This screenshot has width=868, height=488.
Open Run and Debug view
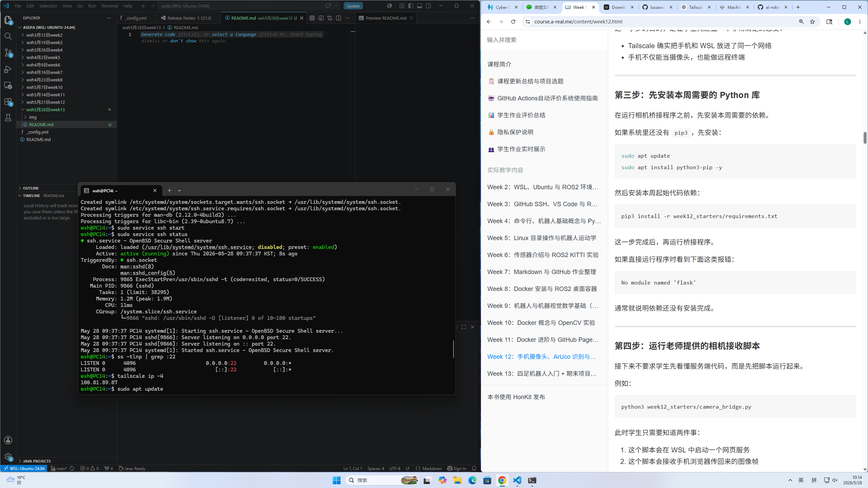[8, 69]
